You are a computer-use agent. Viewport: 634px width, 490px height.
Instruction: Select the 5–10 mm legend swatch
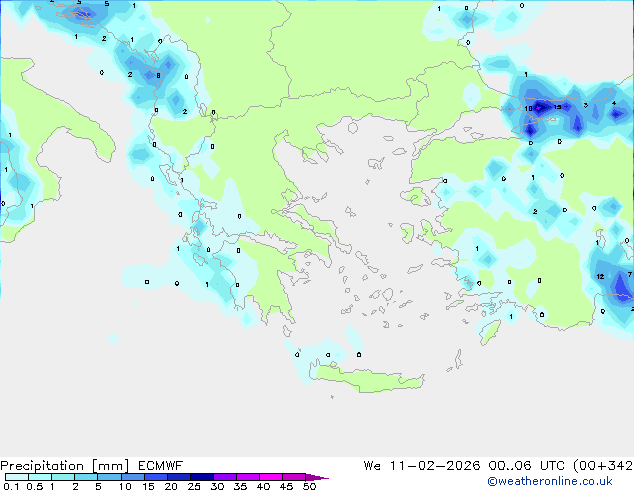coord(109,477)
